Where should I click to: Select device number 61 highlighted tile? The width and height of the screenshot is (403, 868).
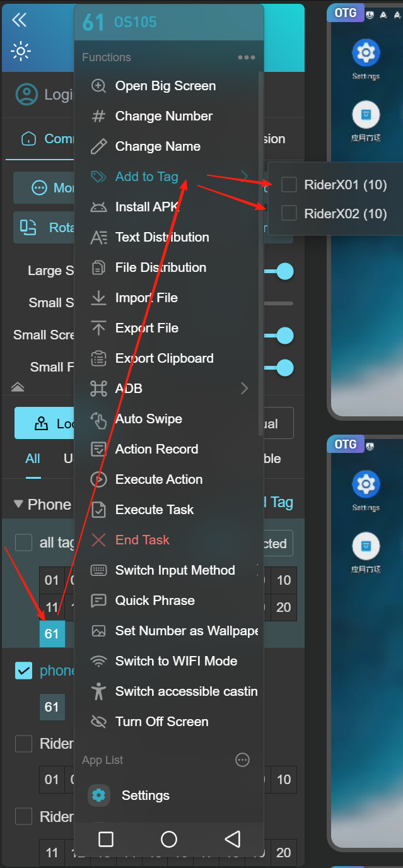point(52,633)
